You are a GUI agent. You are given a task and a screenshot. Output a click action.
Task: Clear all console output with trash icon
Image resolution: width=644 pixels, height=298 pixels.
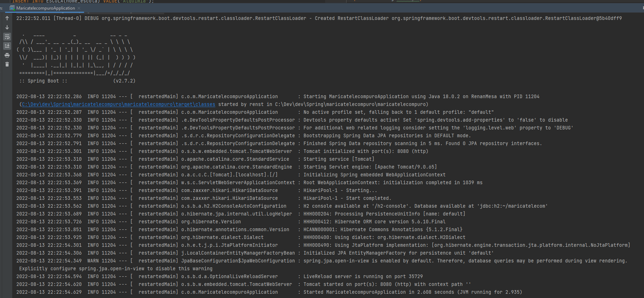pyautogui.click(x=7, y=64)
